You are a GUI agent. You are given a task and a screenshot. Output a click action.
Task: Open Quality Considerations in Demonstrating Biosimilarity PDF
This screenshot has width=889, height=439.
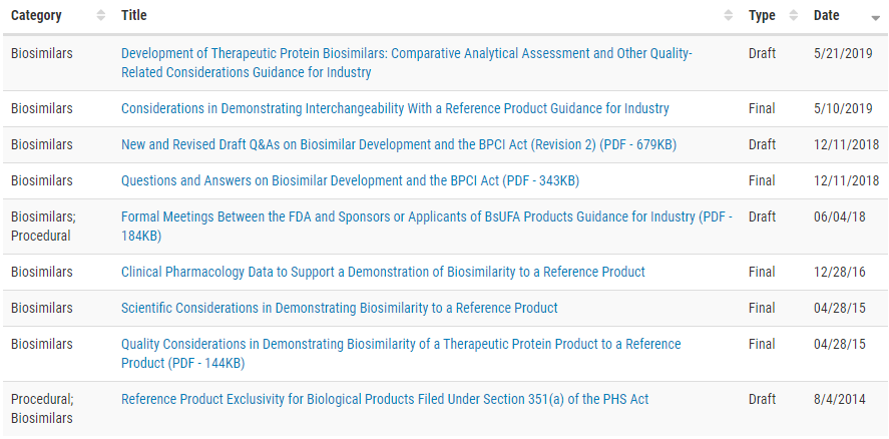[401, 353]
